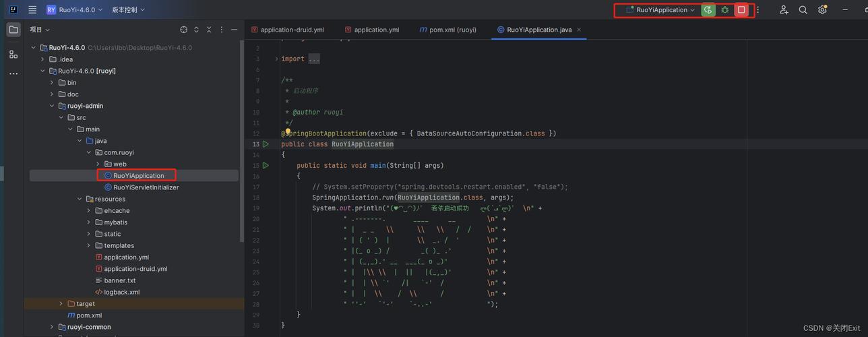Collapse all in project panel
868x337 pixels.
tap(209, 30)
